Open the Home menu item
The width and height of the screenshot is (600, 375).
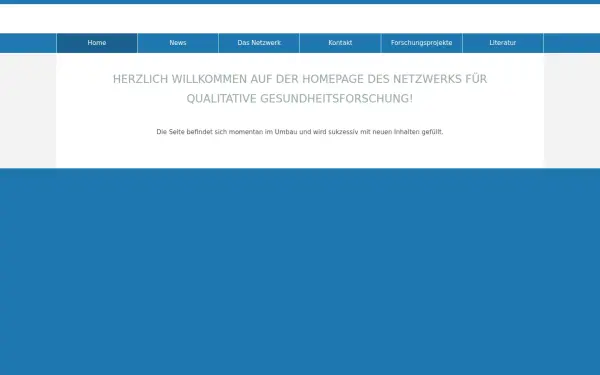97,43
